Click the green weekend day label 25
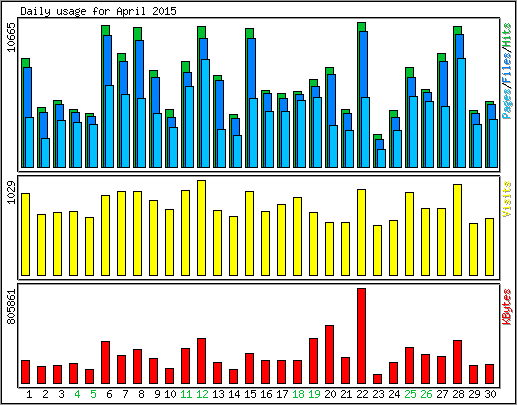This screenshot has height=405, width=517. (x=410, y=394)
